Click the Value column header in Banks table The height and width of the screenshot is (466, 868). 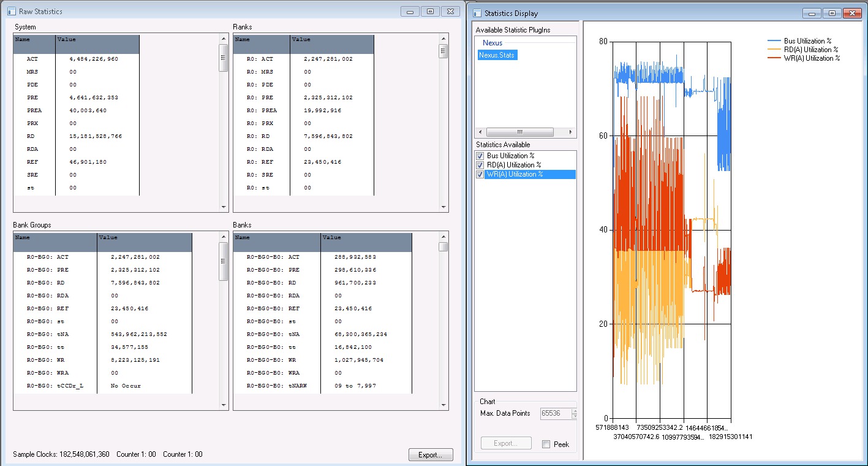click(366, 242)
